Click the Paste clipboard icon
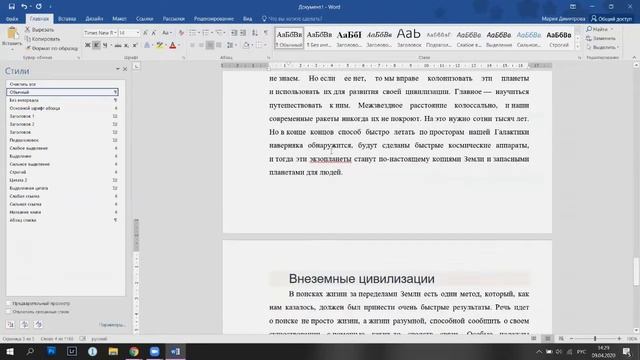640x360 pixels. [12, 33]
